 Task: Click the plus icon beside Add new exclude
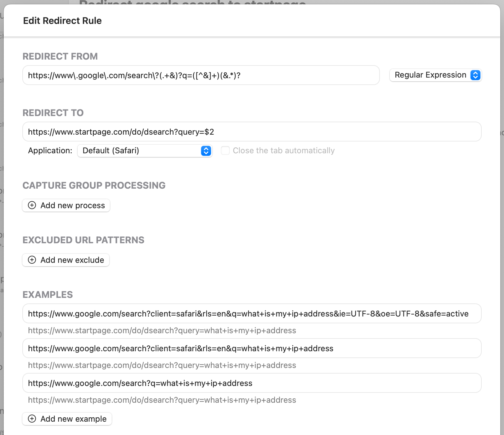[32, 260]
